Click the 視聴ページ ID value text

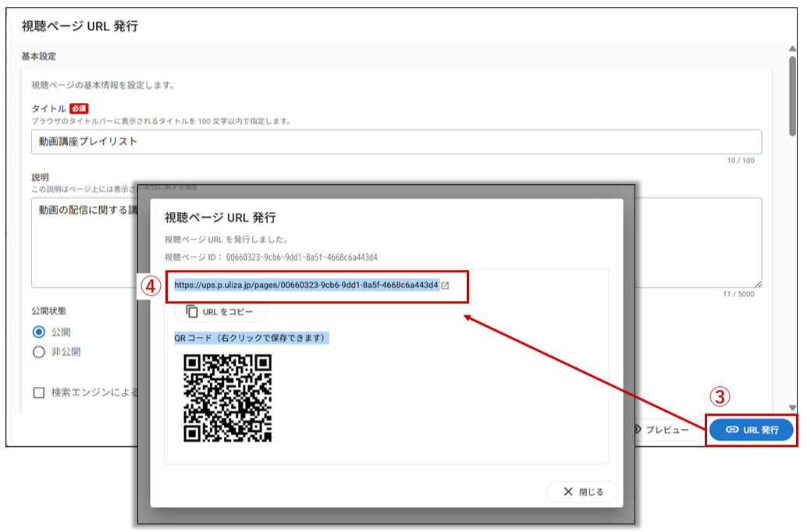coord(301,257)
